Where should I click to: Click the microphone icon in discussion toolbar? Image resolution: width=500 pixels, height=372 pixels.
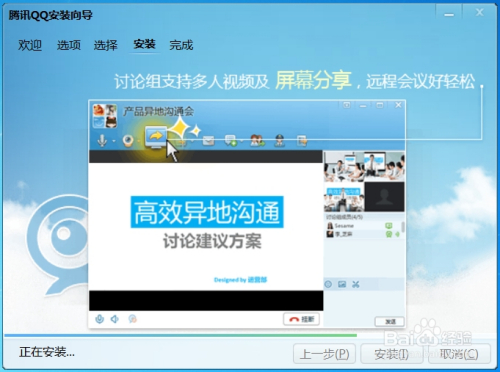click(102, 140)
